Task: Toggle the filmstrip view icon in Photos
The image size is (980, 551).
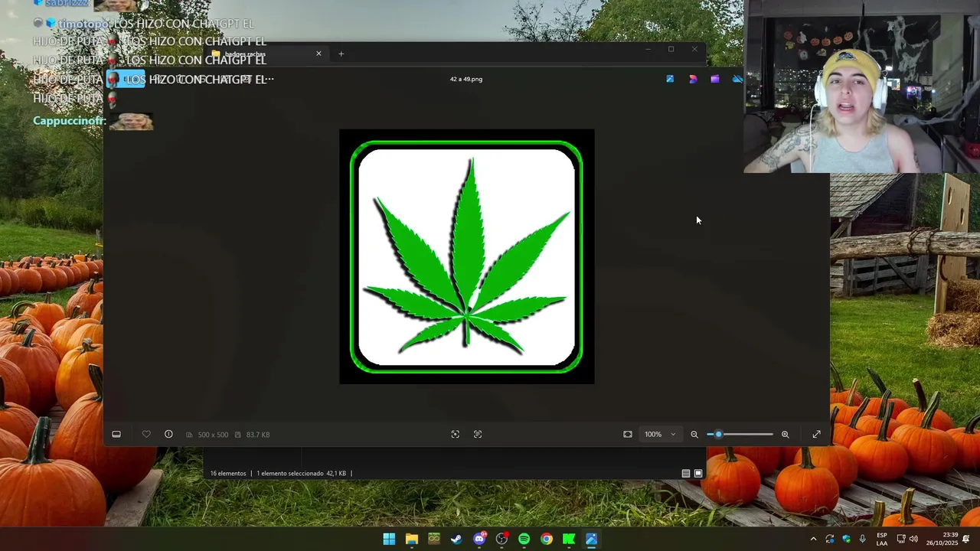Action: point(116,434)
